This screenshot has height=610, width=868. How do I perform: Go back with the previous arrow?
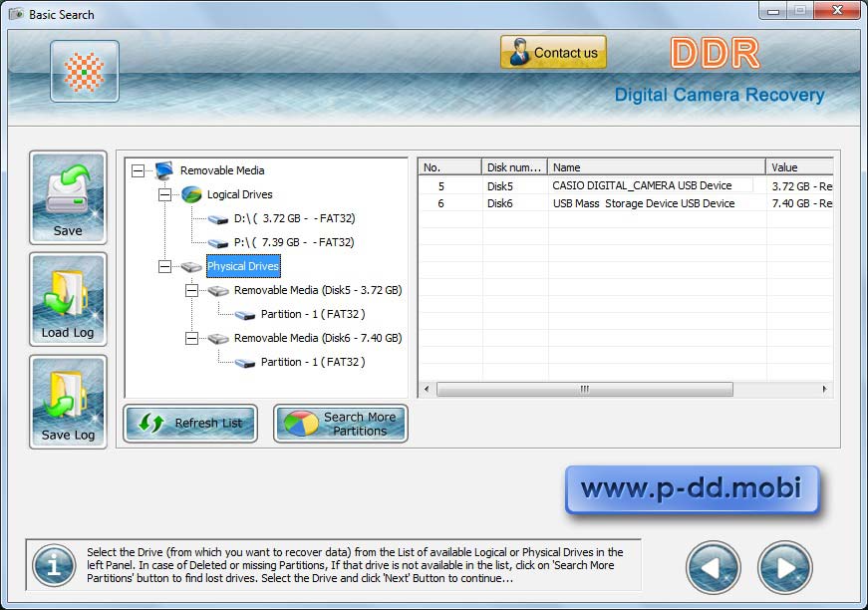(x=713, y=567)
